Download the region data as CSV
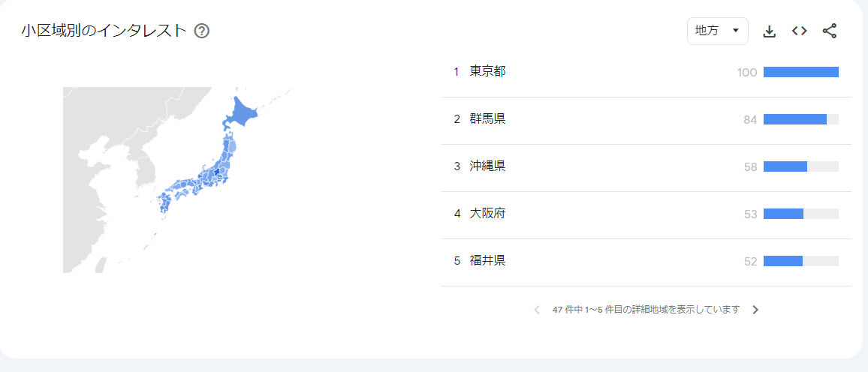This screenshot has width=868, height=372. (769, 31)
